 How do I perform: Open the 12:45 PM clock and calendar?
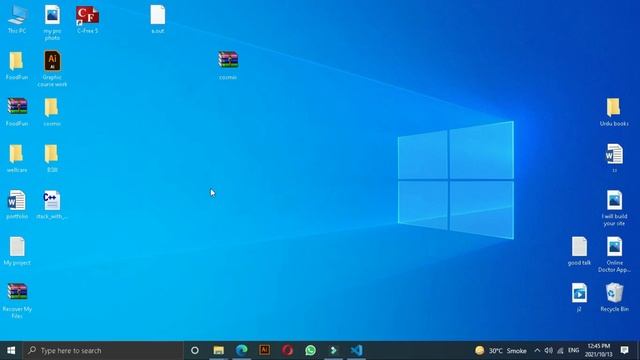(599, 350)
